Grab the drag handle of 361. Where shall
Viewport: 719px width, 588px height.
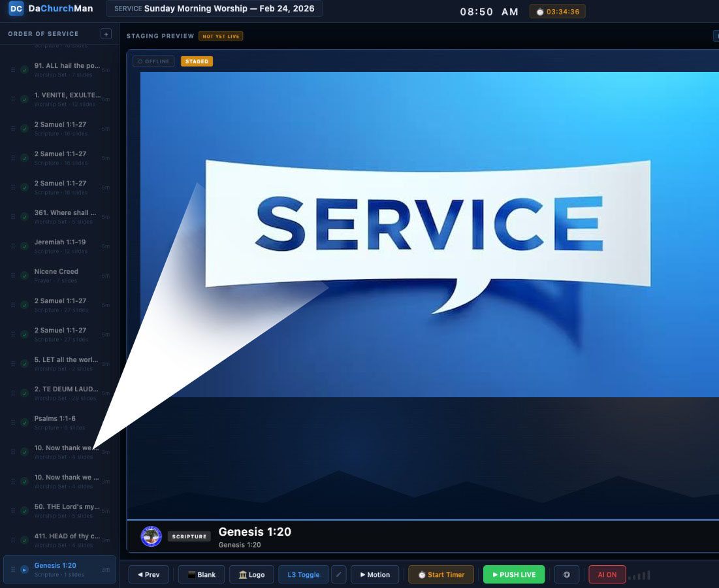(x=13, y=216)
